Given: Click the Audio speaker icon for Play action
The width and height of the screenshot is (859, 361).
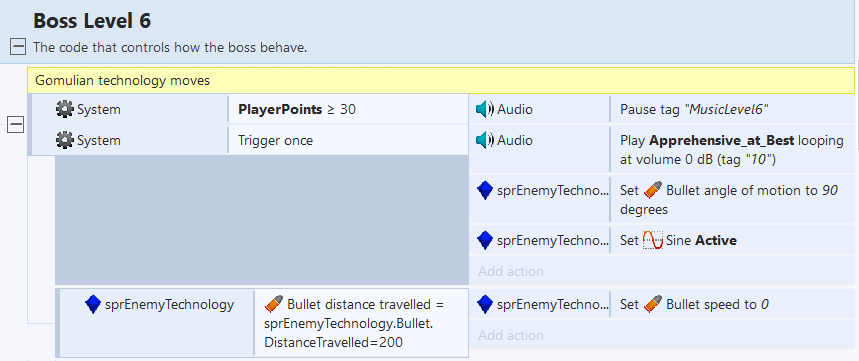Looking at the screenshot, I should [485, 140].
